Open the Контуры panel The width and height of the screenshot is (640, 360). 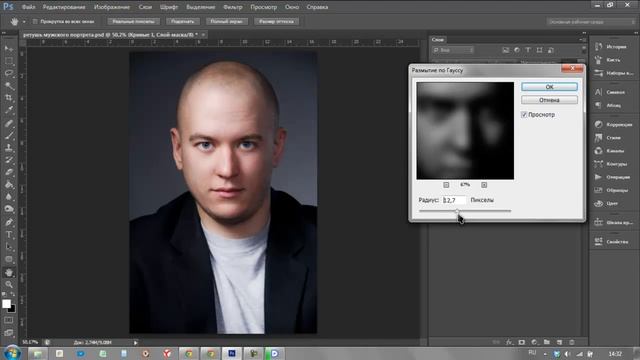coord(611,164)
